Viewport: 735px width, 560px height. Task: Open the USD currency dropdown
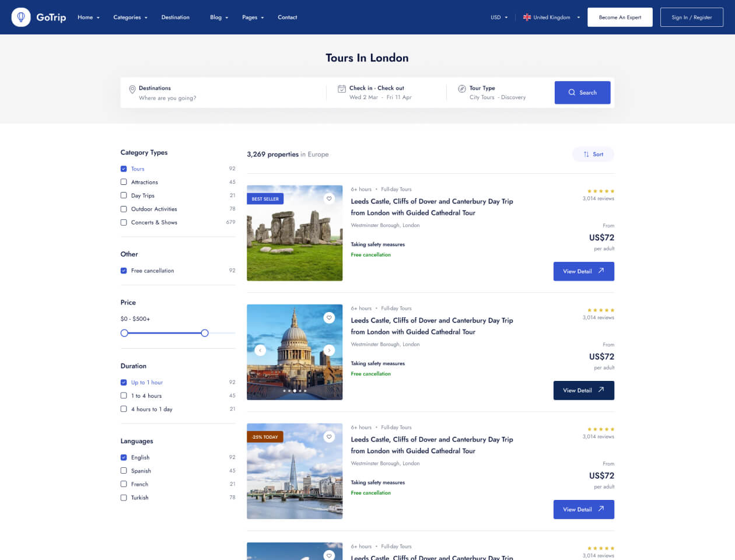pos(499,17)
